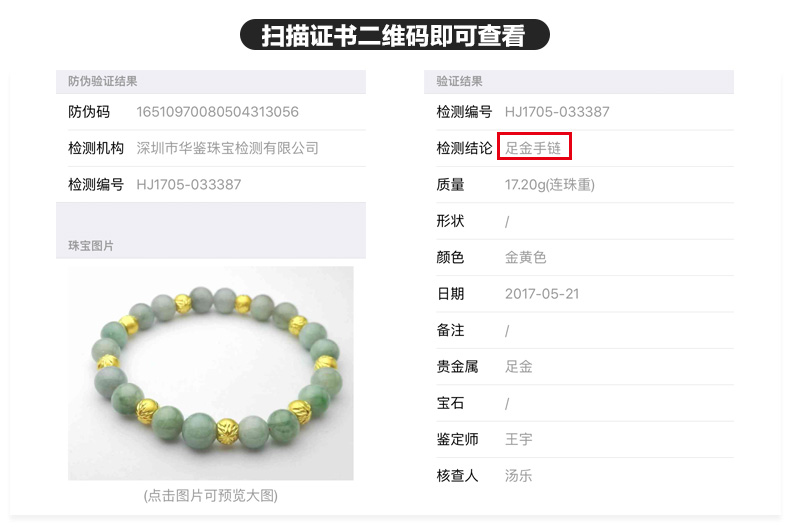Select the anti-counterfeit code 16510970080504313056

(217, 112)
